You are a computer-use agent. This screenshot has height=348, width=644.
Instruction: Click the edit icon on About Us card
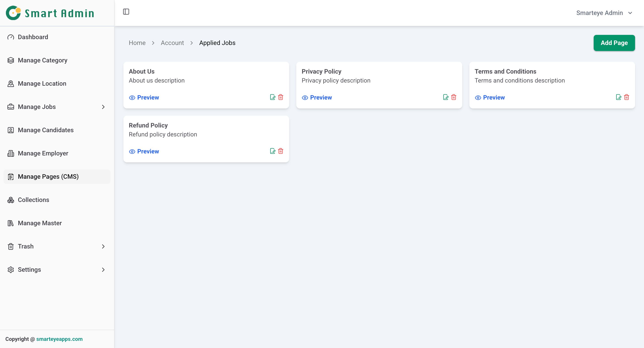click(273, 97)
